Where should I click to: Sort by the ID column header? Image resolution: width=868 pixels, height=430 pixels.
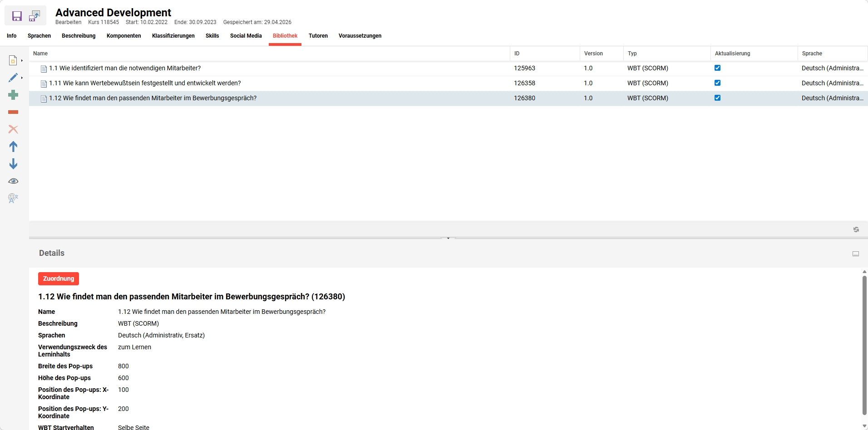(545, 54)
